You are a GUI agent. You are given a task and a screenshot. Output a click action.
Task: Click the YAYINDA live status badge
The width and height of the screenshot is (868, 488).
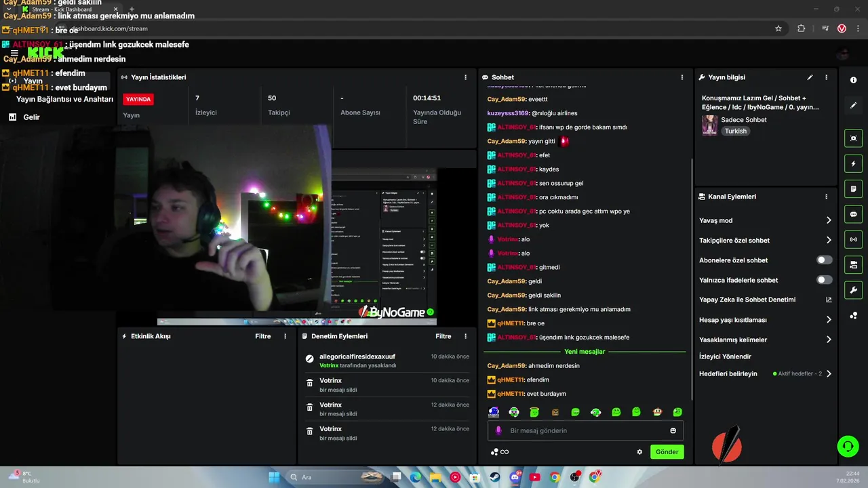(138, 99)
